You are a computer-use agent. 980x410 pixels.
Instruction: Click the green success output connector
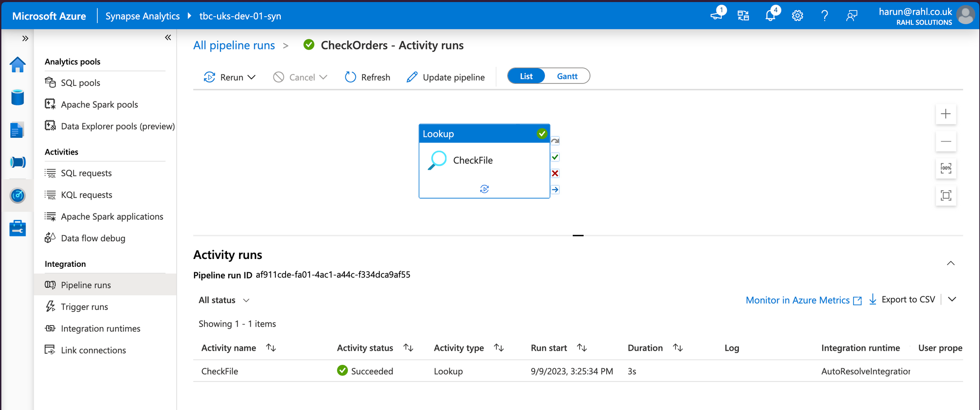tap(555, 157)
